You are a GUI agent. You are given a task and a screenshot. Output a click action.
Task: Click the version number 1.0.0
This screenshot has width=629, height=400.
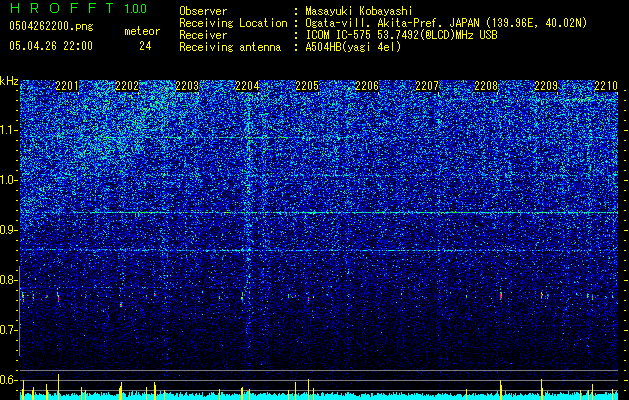(136, 9)
